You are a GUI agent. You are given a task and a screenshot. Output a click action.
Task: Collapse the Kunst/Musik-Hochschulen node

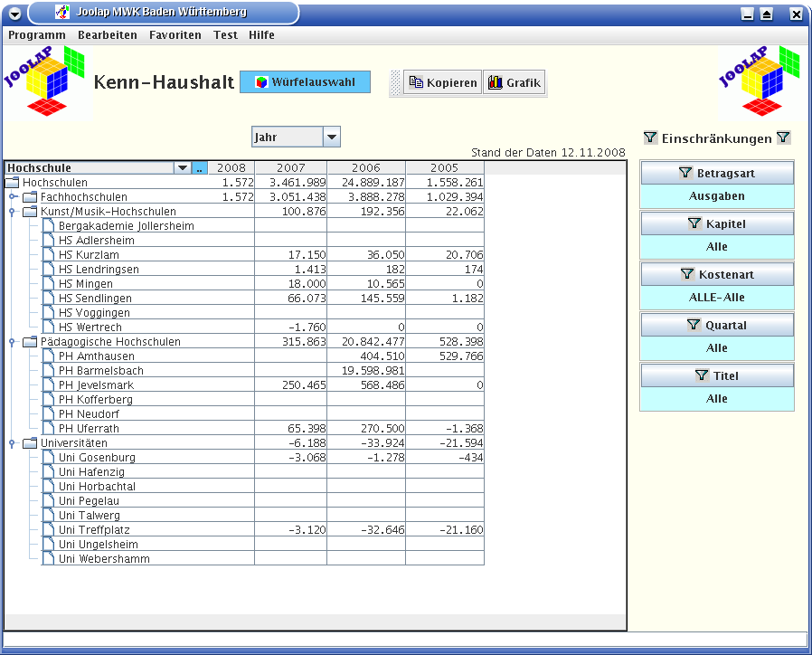pyautogui.click(x=13, y=212)
